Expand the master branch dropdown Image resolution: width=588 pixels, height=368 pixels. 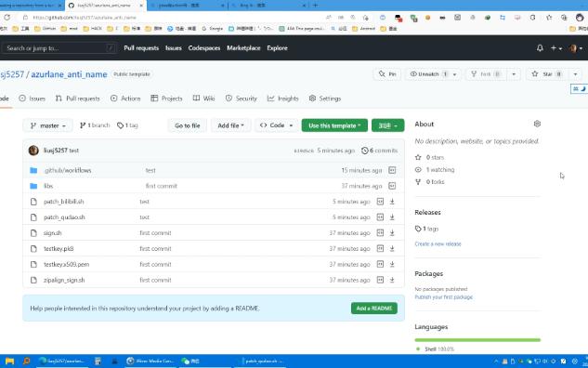[x=48, y=125]
